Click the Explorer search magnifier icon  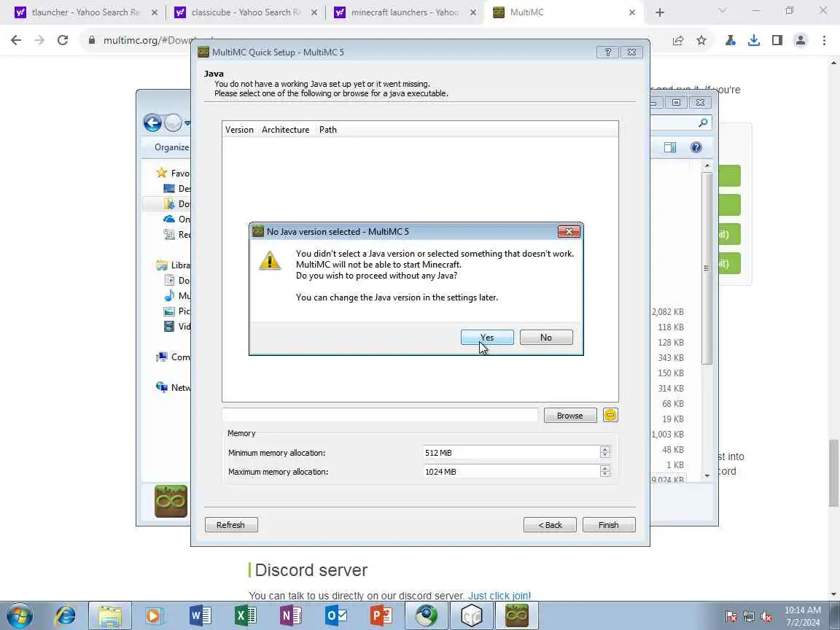click(x=703, y=122)
